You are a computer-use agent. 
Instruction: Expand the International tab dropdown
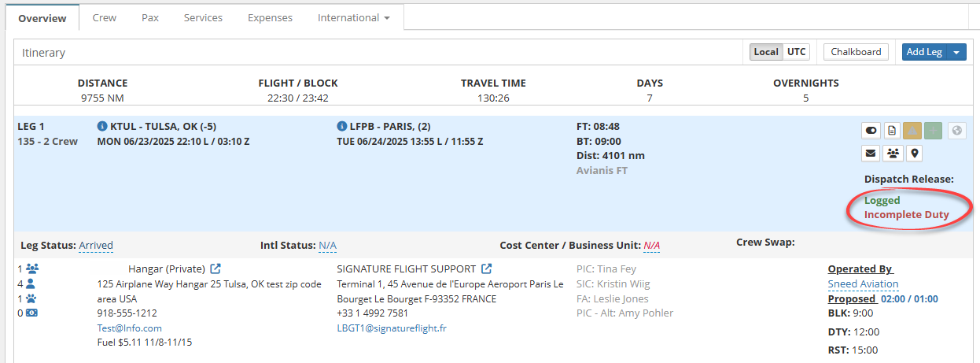354,17
